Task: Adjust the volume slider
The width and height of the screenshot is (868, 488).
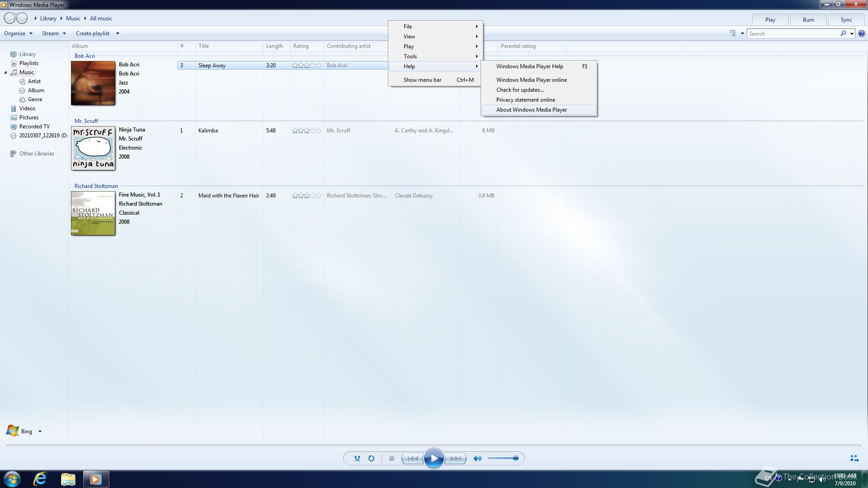Action: pyautogui.click(x=503, y=458)
